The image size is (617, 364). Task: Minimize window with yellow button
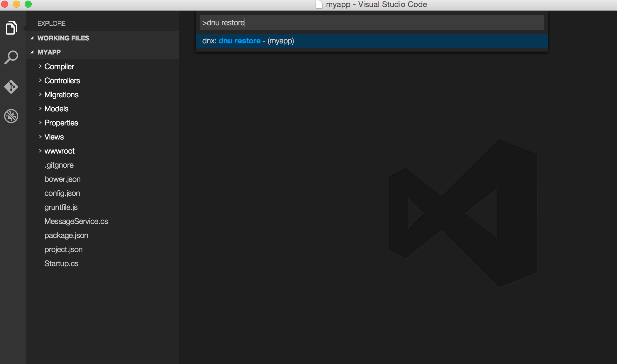[16, 4]
